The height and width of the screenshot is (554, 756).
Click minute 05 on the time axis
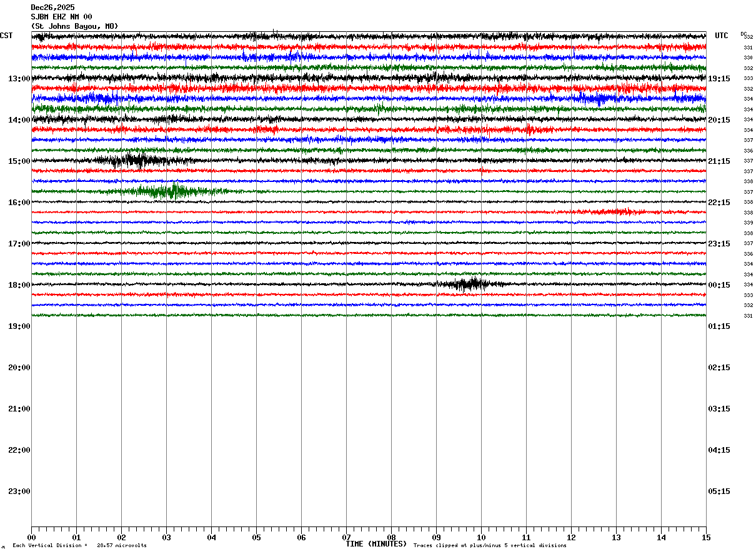pos(256,537)
